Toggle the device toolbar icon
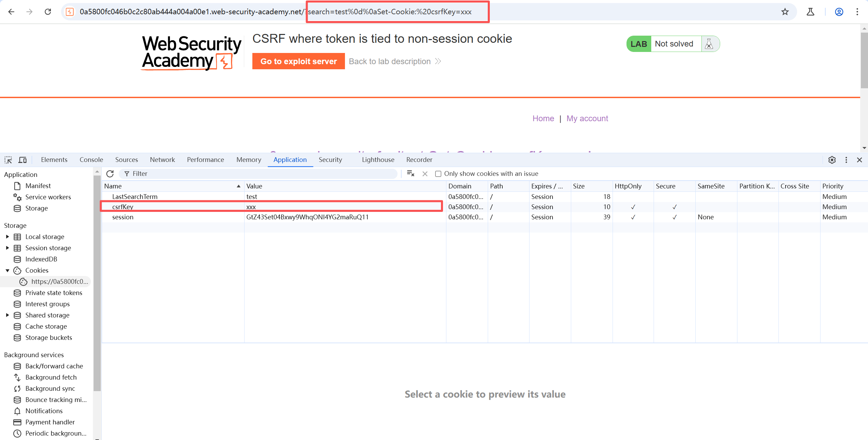 (x=23, y=160)
